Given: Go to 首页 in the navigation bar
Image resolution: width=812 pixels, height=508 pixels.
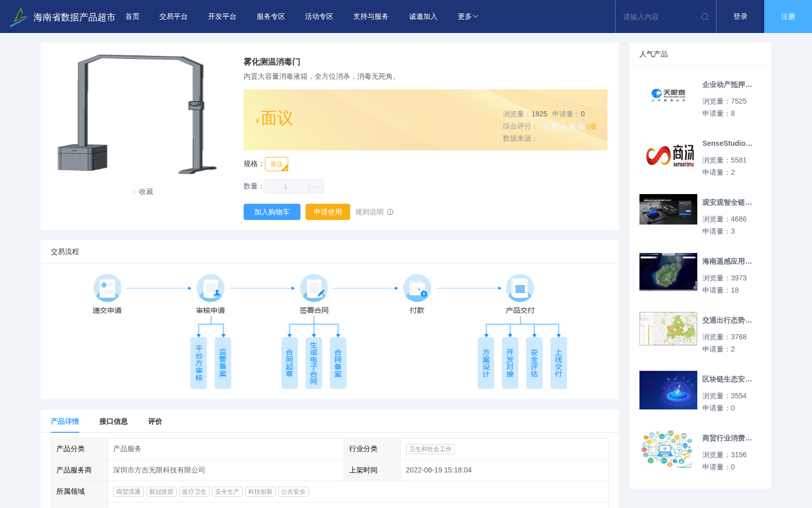Looking at the screenshot, I should tap(132, 17).
